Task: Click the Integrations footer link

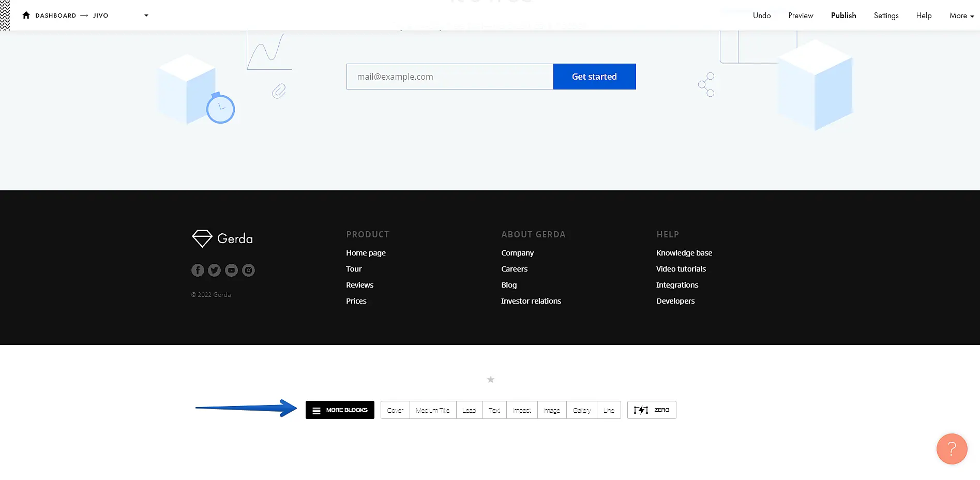Action: [677, 285]
